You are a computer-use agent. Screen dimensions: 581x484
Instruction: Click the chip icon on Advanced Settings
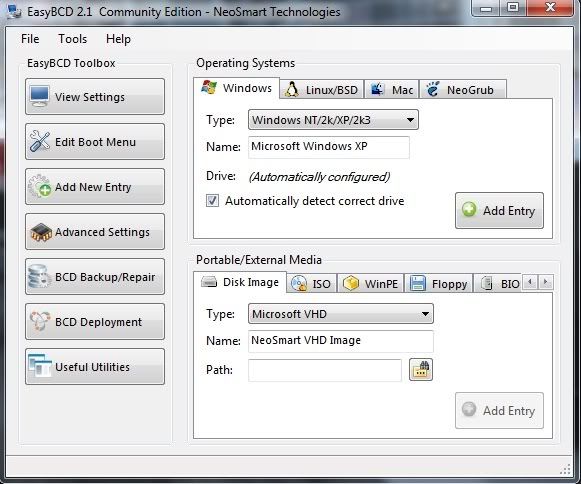(40, 232)
